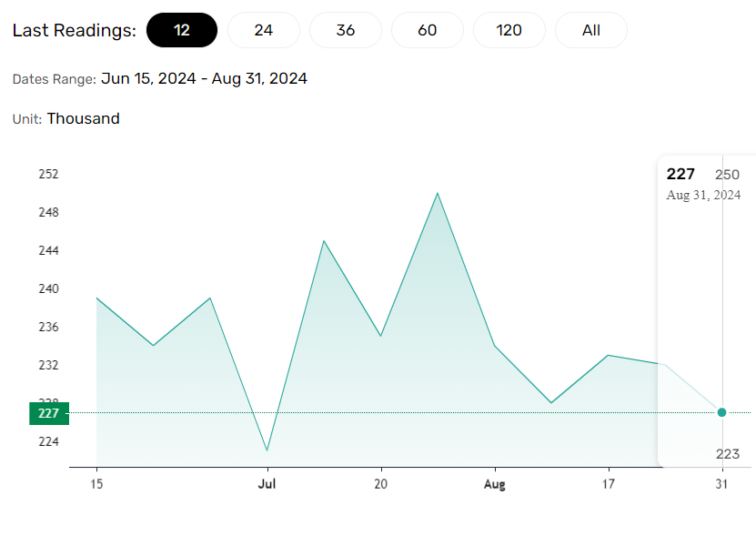Click the Last Readings label
756x546 pixels.
pos(75,30)
